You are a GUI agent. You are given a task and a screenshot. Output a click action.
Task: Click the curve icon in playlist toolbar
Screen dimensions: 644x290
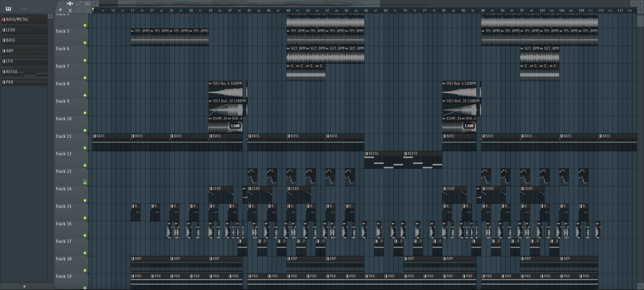(79, 10)
